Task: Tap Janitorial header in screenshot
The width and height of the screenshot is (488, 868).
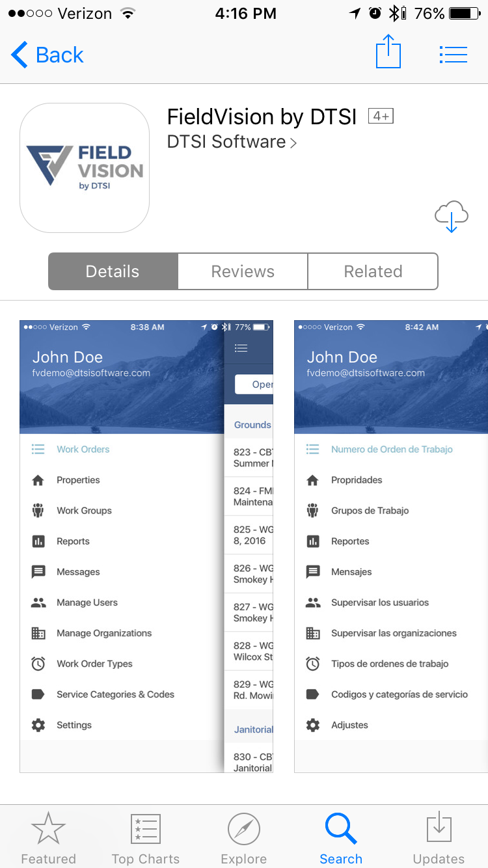Action: 253,730
